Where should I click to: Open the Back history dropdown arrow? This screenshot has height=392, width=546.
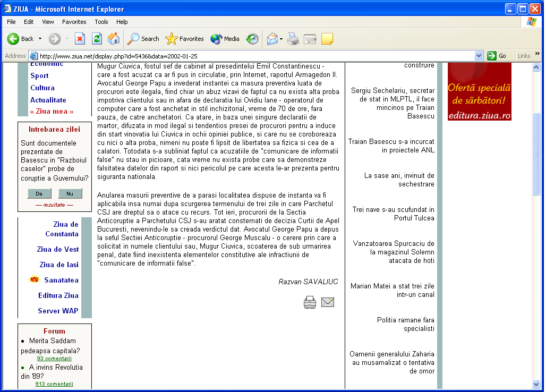click(x=40, y=39)
